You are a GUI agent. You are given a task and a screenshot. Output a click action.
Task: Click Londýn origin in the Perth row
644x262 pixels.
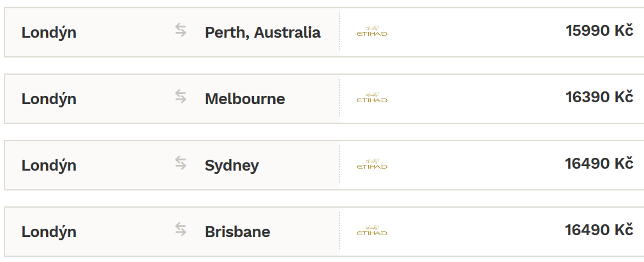49,32
